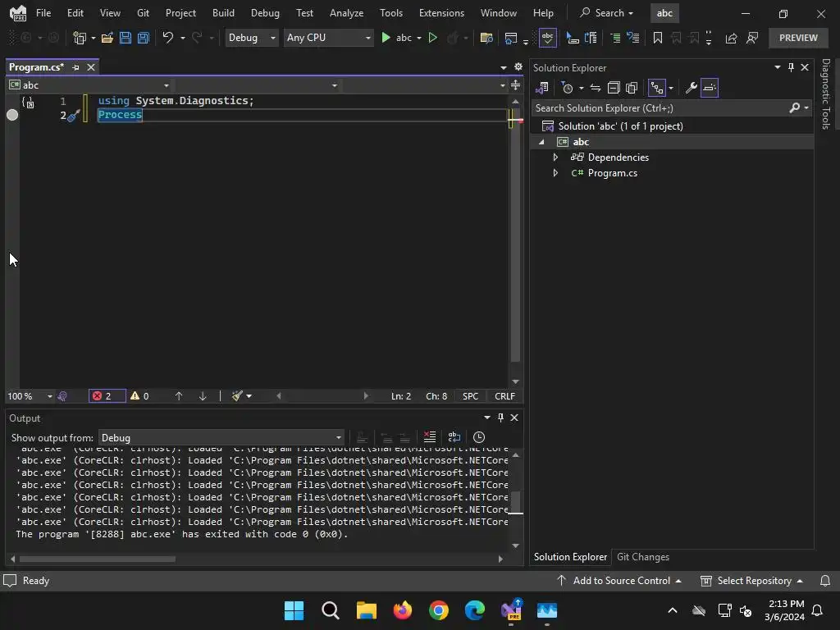Toggle Output timestamps clock icon
840x630 pixels.
point(479,437)
